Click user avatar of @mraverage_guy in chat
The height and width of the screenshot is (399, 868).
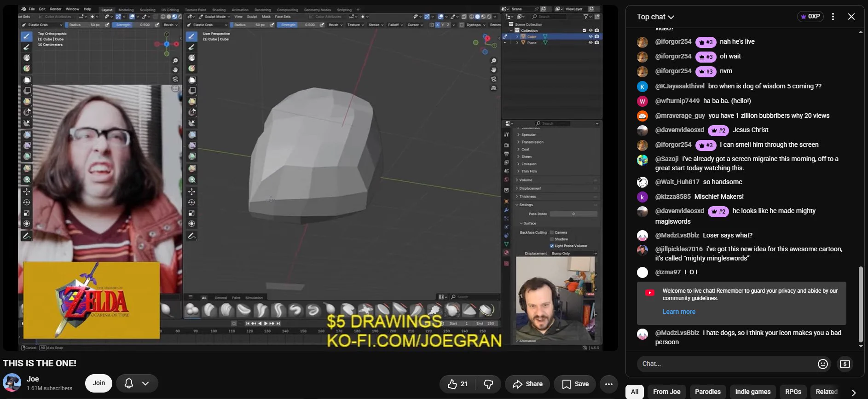[642, 116]
